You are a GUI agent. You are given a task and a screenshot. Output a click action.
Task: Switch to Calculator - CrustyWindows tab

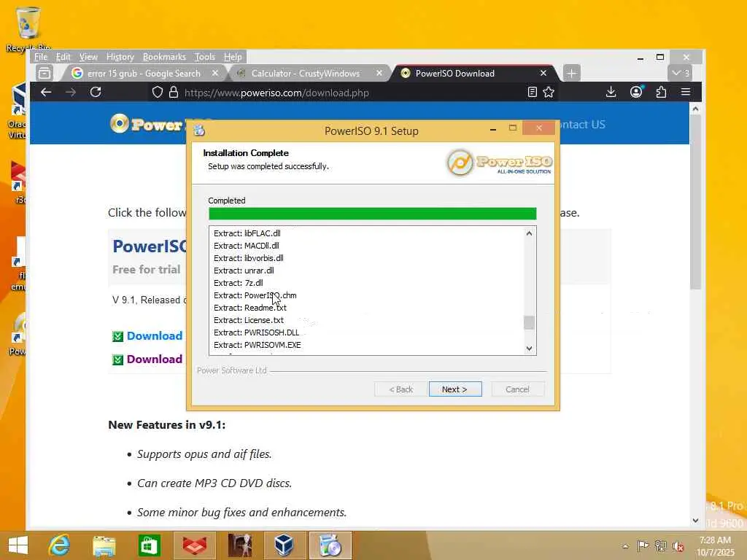click(x=305, y=74)
